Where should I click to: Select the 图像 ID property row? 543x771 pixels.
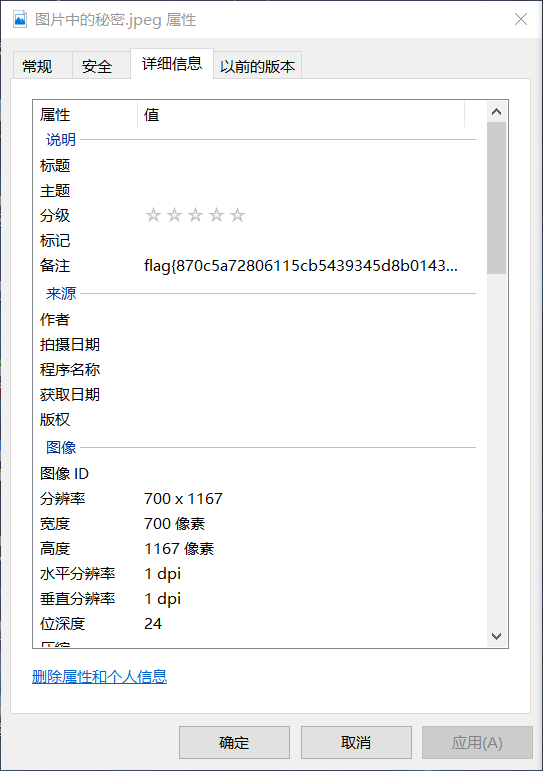[255, 474]
